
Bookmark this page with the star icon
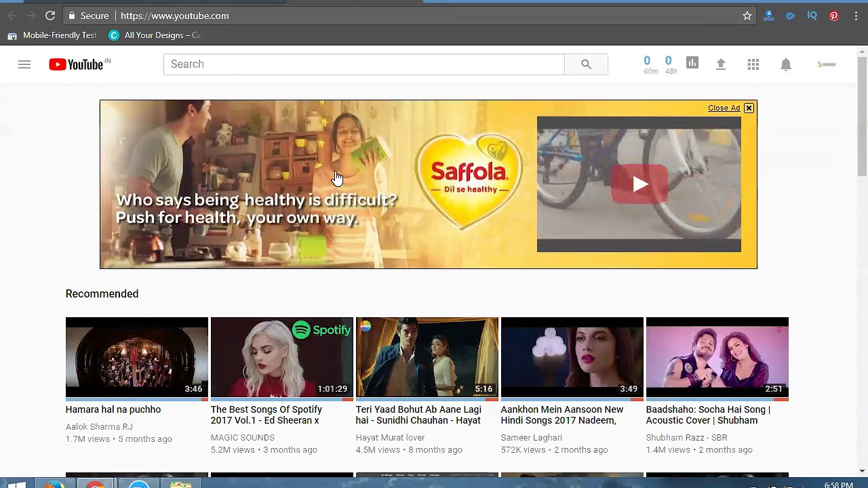(x=747, y=16)
